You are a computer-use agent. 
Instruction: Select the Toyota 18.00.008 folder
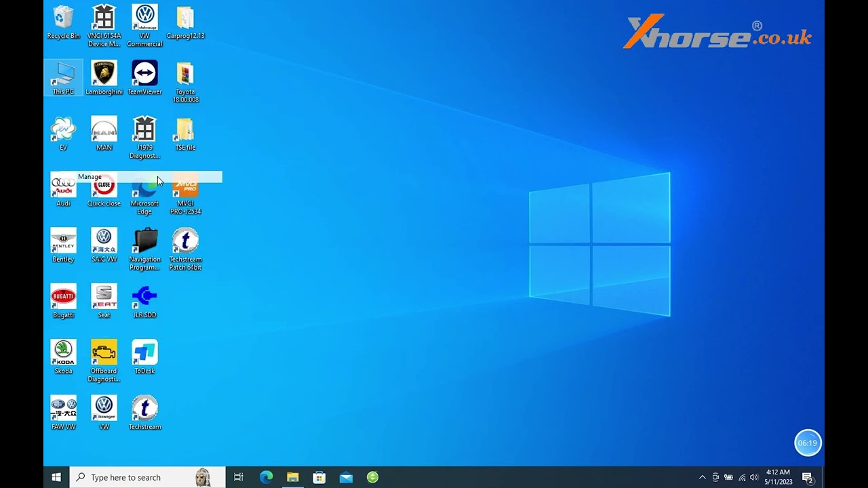click(x=185, y=82)
